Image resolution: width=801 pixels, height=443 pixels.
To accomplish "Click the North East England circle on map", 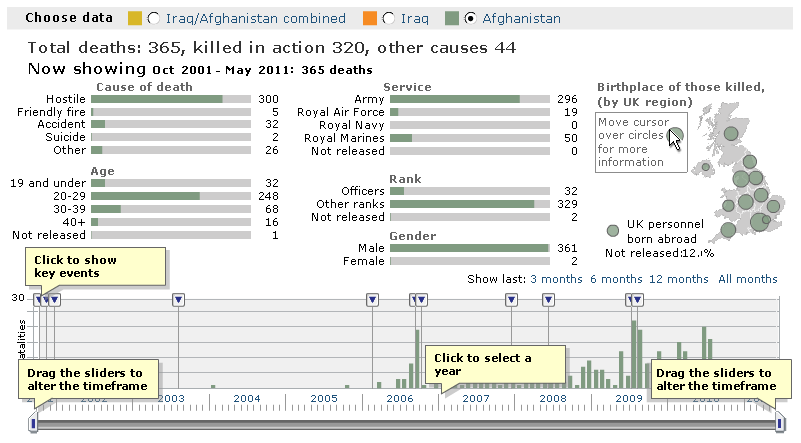I will click(x=750, y=162).
